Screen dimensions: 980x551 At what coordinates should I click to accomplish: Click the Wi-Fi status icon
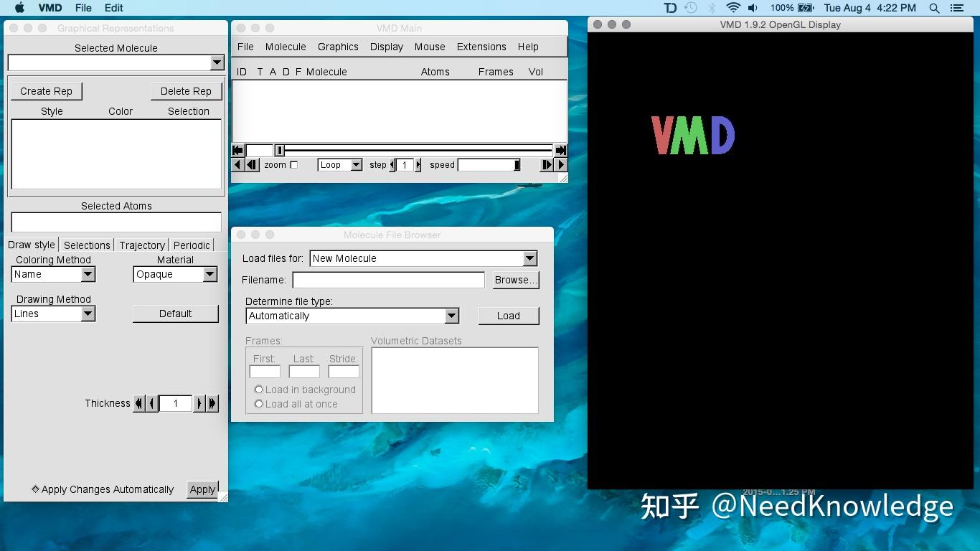pyautogui.click(x=732, y=8)
